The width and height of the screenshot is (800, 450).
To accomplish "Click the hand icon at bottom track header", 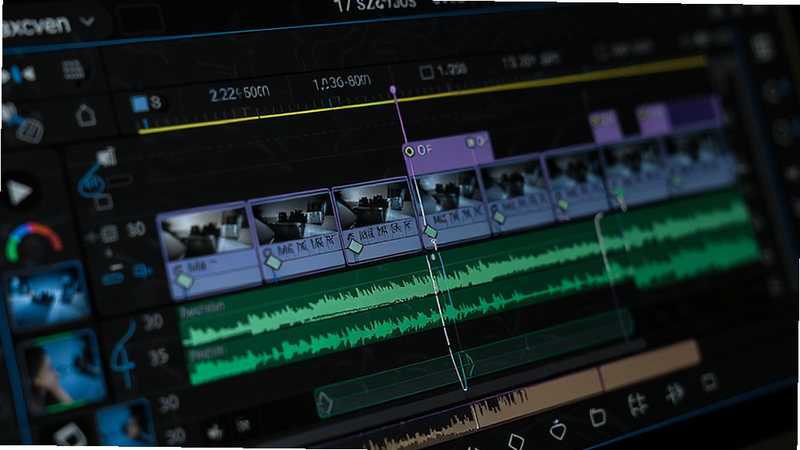I will [x=216, y=433].
